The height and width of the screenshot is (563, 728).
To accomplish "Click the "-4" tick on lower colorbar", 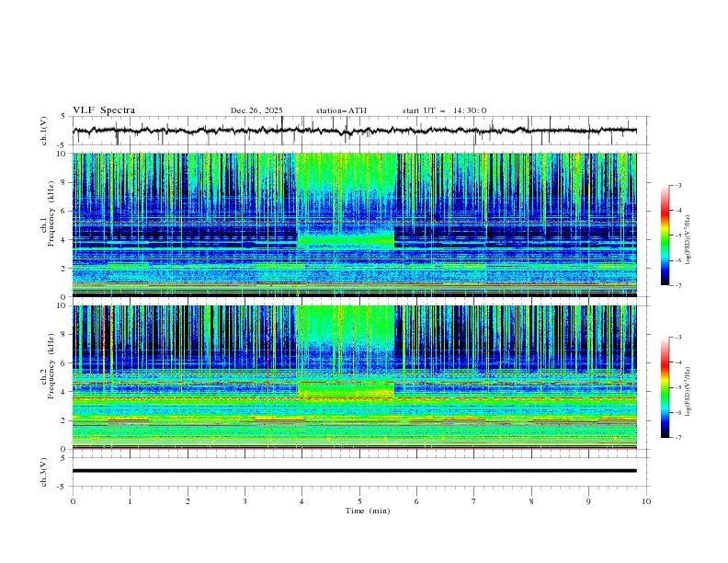I will (677, 362).
